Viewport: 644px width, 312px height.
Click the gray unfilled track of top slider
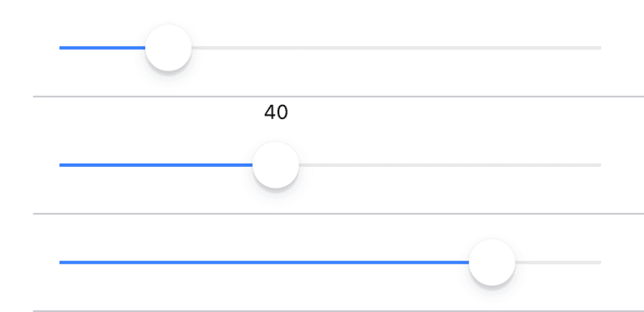[397, 48]
